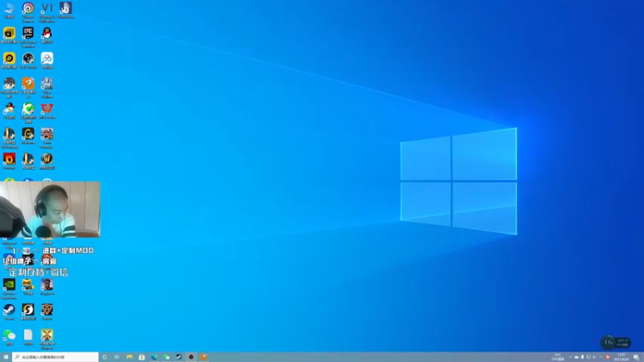Expand the hidden system tray icons chevron
This screenshot has width=644, height=362.
(x=570, y=357)
